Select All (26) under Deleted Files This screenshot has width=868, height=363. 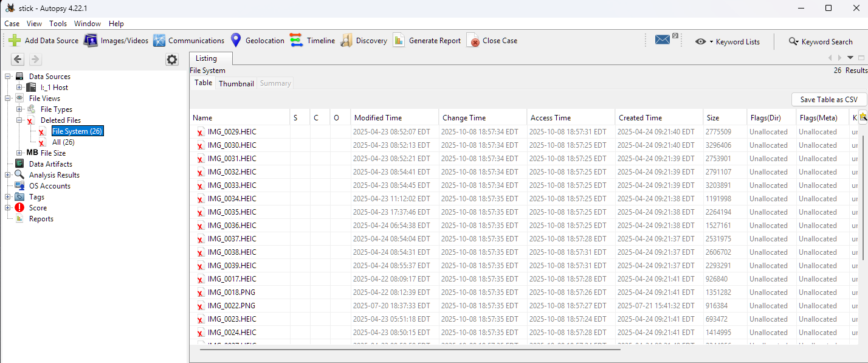click(63, 142)
